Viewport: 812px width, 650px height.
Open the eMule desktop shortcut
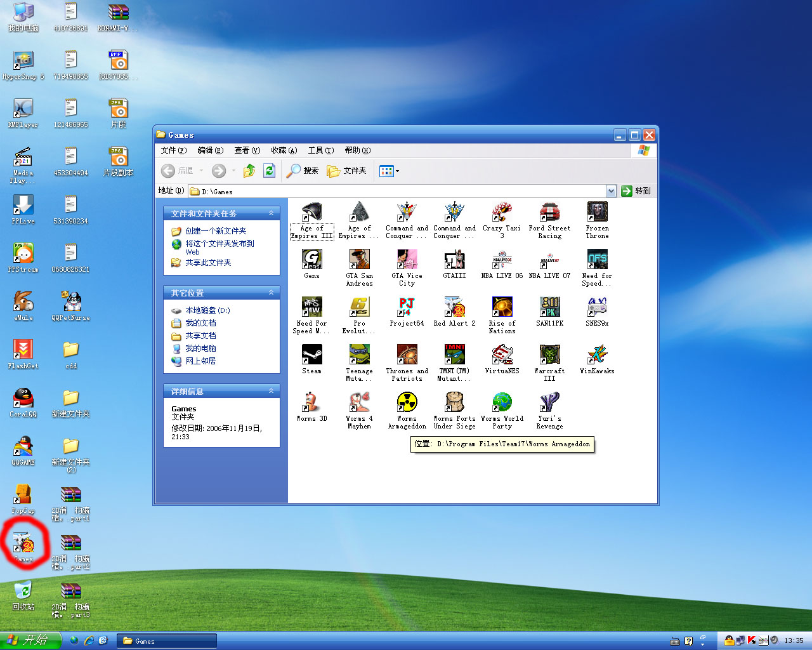(23, 302)
